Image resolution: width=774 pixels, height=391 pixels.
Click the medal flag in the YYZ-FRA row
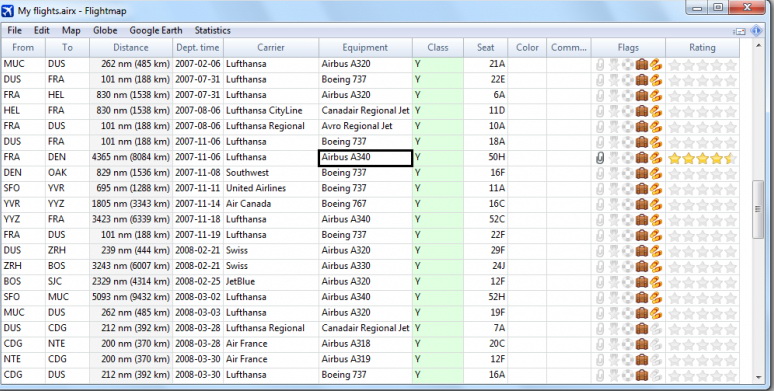coord(614,220)
